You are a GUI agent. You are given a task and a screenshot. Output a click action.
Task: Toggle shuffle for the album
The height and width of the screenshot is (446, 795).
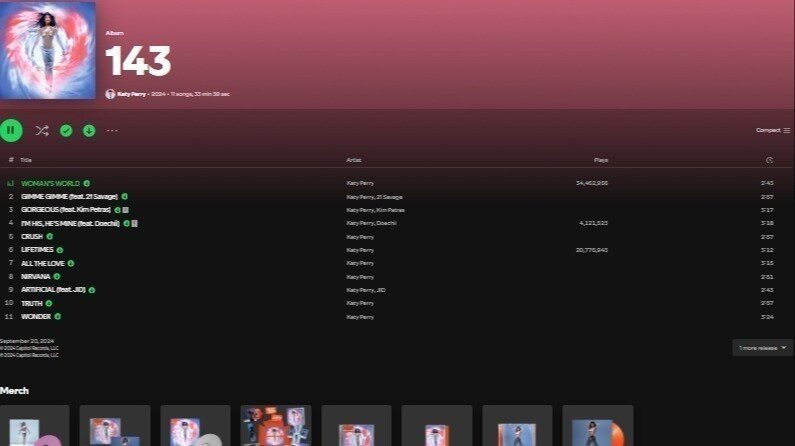click(42, 130)
